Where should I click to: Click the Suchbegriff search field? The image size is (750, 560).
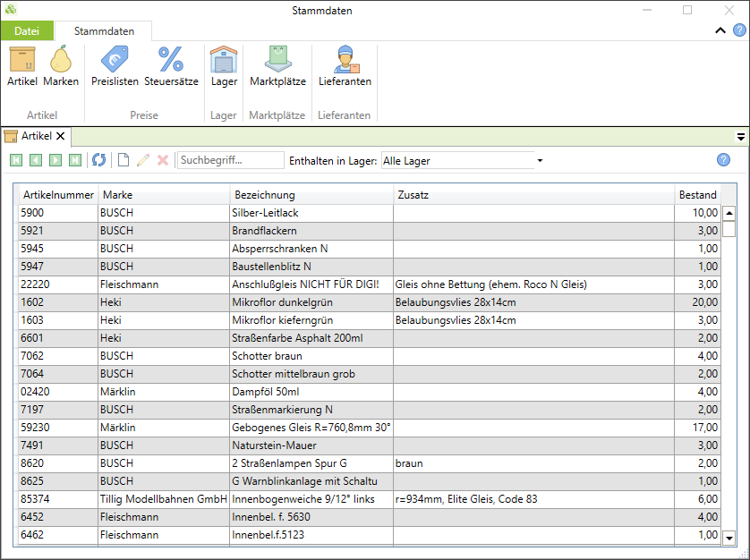pos(230,160)
